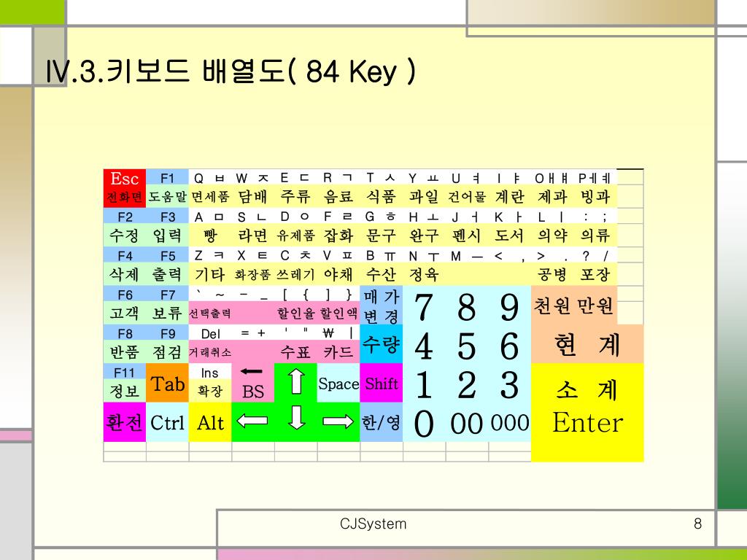Image resolution: width=747 pixels, height=560 pixels.
Task: Click the blue 수량 quantity key
Action: 381,344
